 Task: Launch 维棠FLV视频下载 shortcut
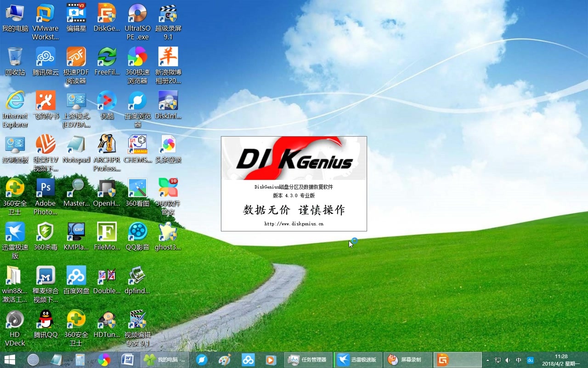pos(45,153)
